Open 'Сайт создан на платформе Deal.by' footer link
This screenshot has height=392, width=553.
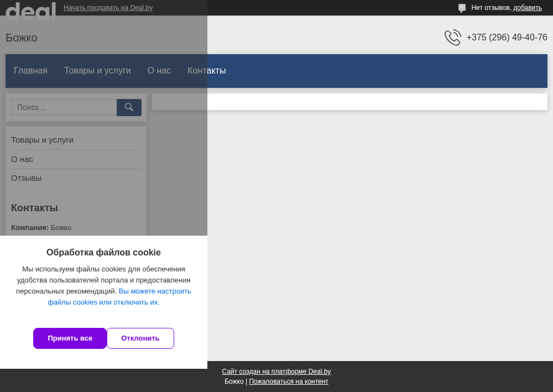pyautogui.click(x=276, y=371)
